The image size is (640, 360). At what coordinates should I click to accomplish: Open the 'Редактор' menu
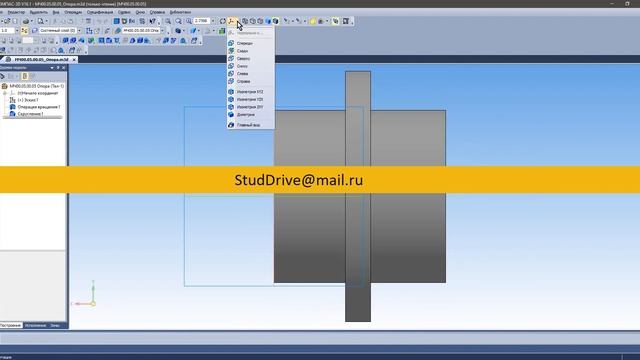coord(16,12)
